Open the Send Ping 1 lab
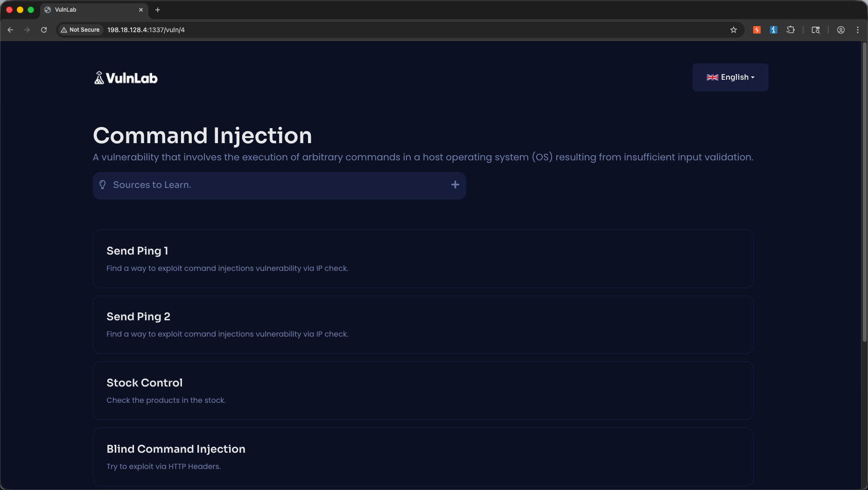The width and height of the screenshot is (868, 490). point(423,259)
